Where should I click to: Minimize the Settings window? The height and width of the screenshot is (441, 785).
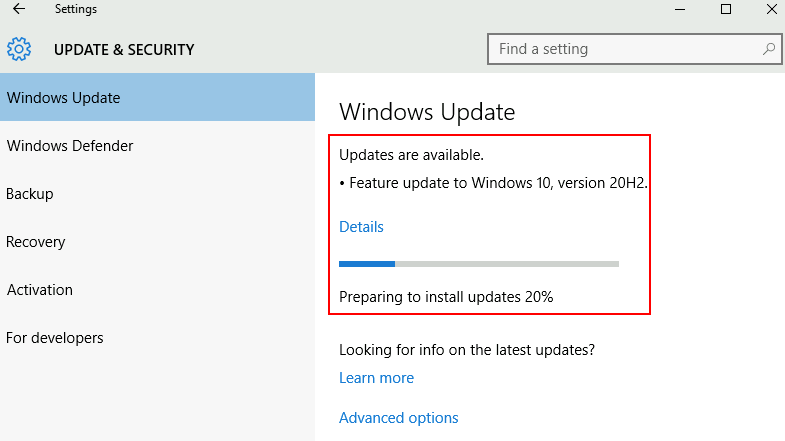point(680,9)
